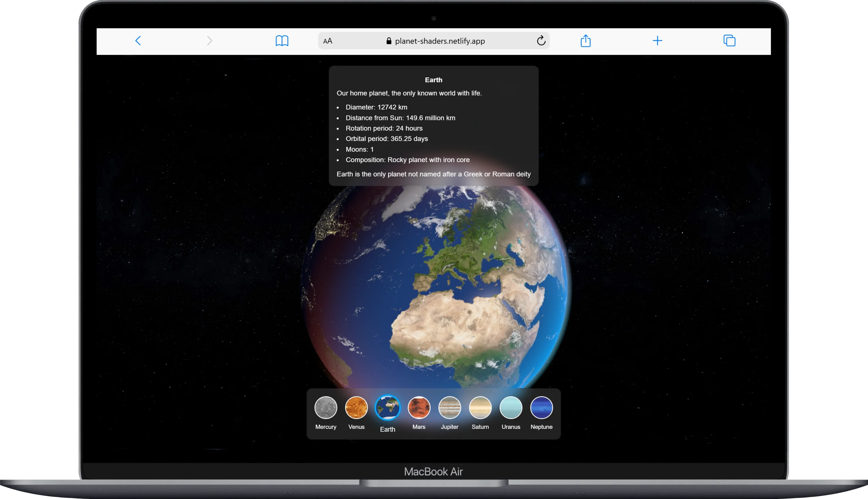Switch to Jupiter in planet selector

[449, 408]
